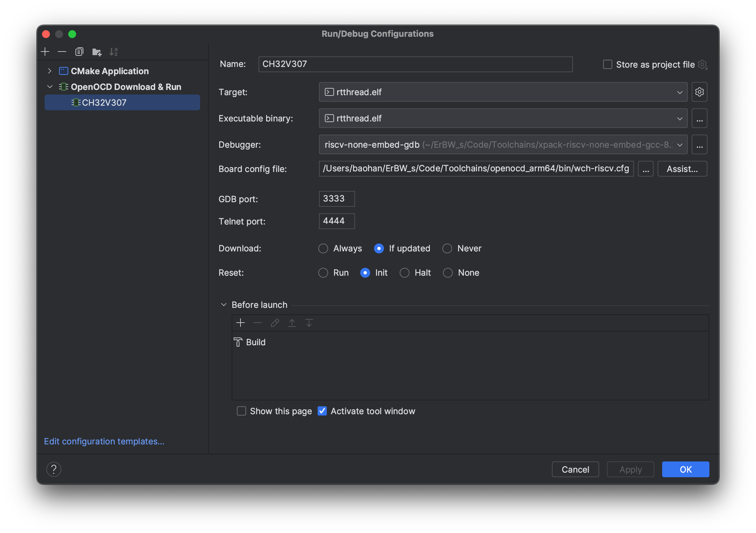
Task: Browse for Board config file
Action: pos(646,169)
